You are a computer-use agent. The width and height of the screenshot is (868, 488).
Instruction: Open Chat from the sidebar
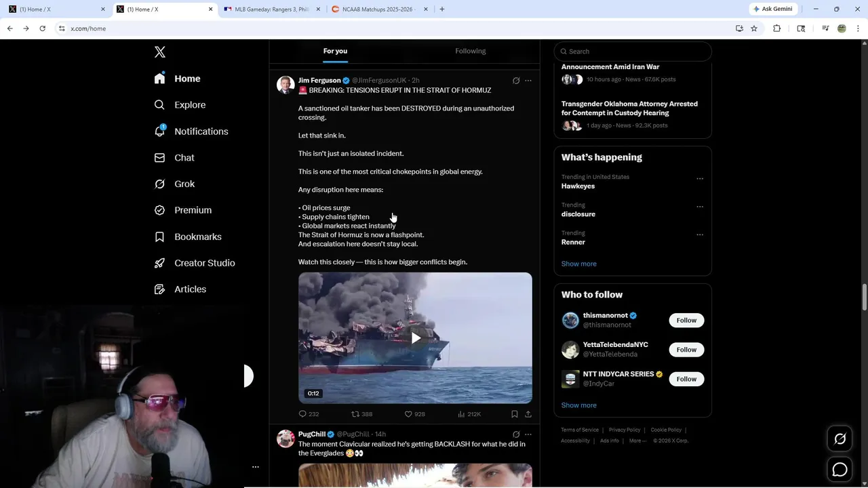tap(174, 157)
